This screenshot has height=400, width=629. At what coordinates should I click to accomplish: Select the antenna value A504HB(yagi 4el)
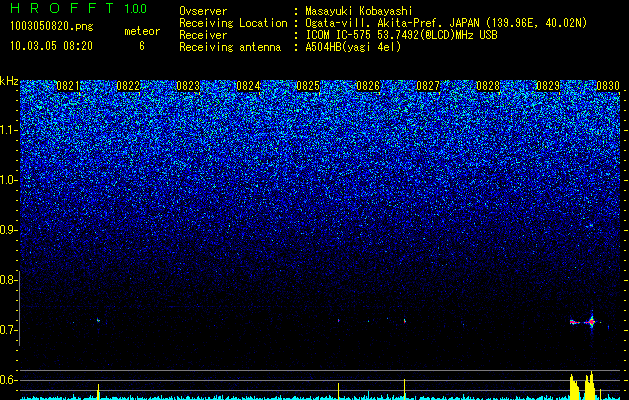click(353, 47)
